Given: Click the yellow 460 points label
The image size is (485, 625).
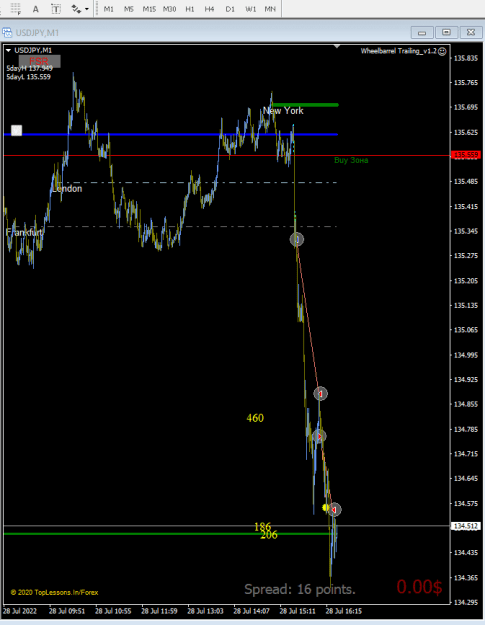Looking at the screenshot, I should pos(255,418).
